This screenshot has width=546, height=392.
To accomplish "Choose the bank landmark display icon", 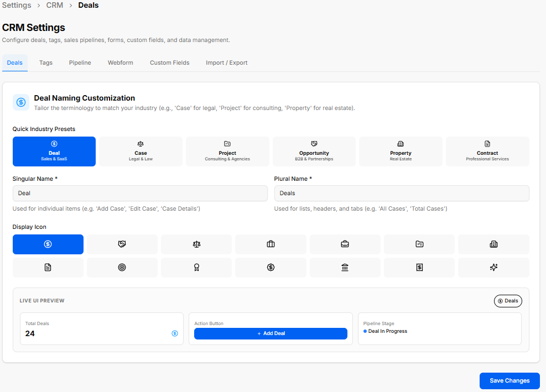I will 345,268.
